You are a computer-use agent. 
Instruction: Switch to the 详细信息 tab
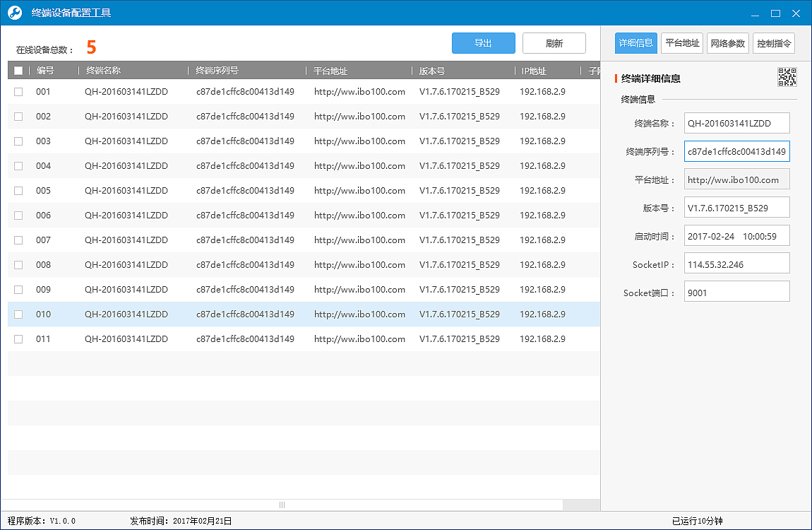pos(636,43)
